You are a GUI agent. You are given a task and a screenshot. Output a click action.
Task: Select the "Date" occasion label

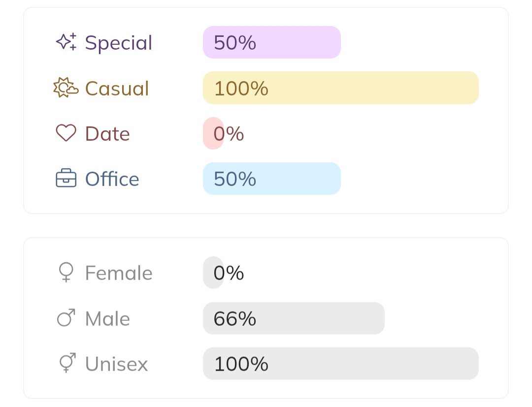107,134
